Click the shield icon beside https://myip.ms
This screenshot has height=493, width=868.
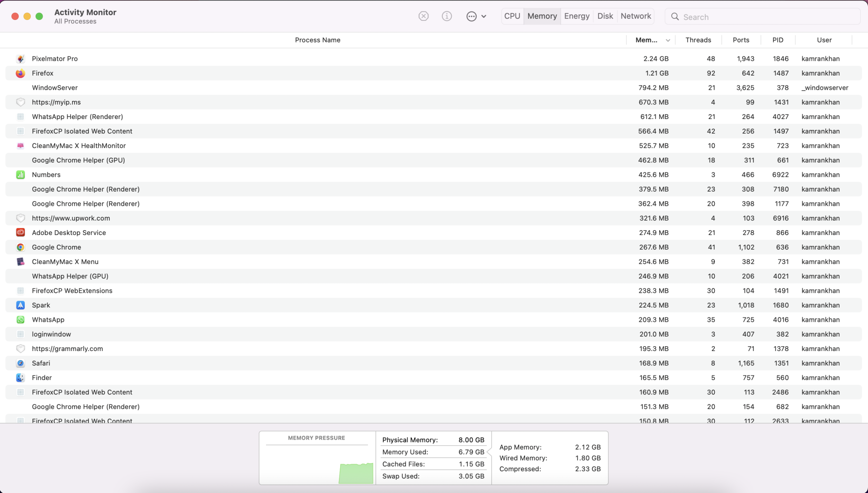coord(20,102)
